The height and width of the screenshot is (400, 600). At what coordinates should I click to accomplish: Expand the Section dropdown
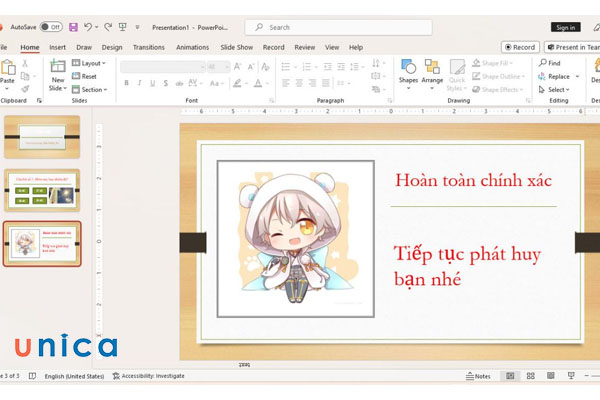point(90,90)
